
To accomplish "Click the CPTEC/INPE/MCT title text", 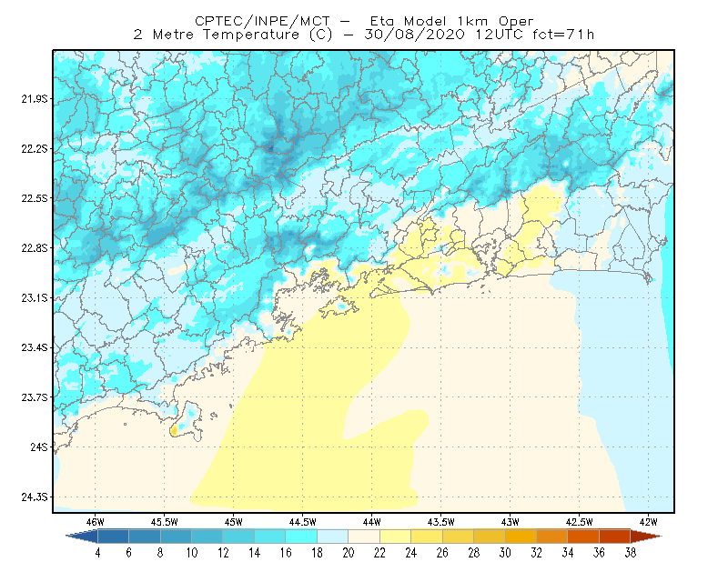I will [x=262, y=21].
